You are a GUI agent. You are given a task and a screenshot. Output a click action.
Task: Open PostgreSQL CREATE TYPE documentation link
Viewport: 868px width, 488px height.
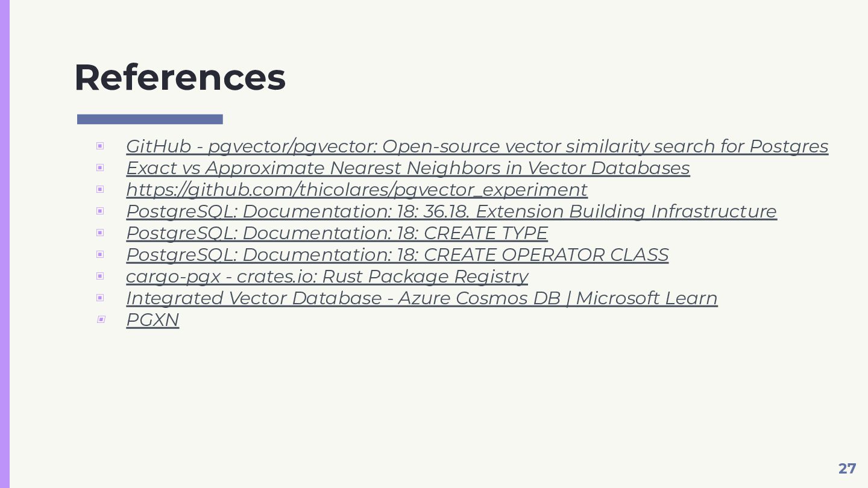pyautogui.click(x=336, y=233)
